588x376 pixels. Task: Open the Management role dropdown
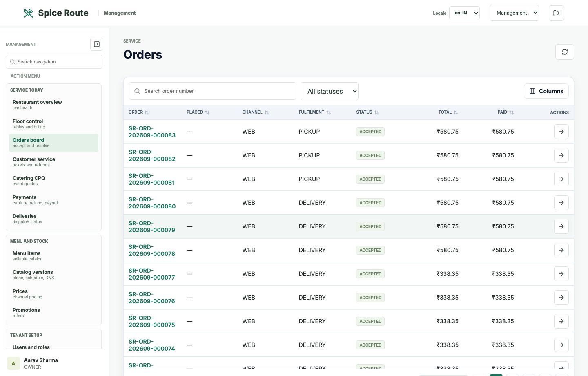(514, 13)
